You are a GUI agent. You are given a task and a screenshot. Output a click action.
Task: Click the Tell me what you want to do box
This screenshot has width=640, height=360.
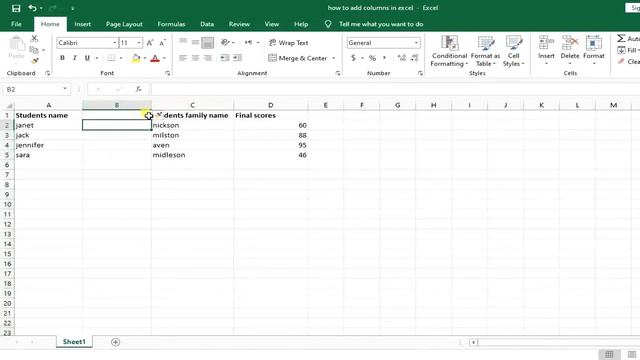point(381,24)
